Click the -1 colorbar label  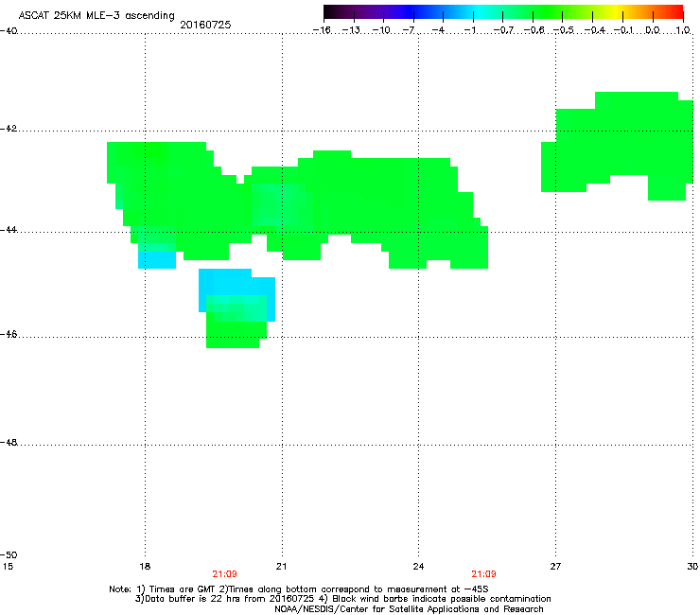[469, 30]
